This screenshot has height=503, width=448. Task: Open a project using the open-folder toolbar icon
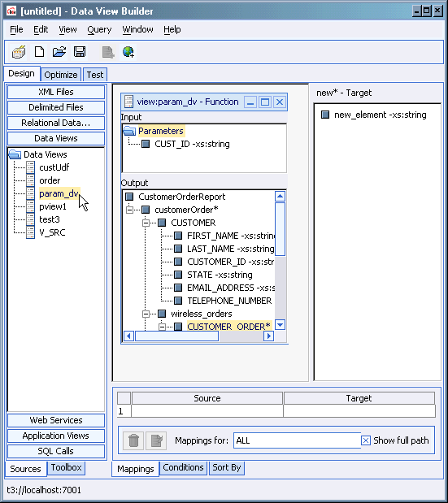point(59,52)
